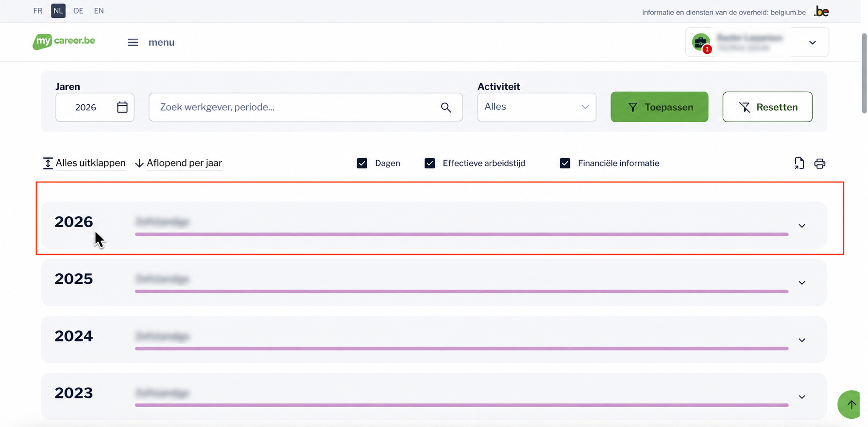Uncheck the Dagen checkbox

[362, 164]
